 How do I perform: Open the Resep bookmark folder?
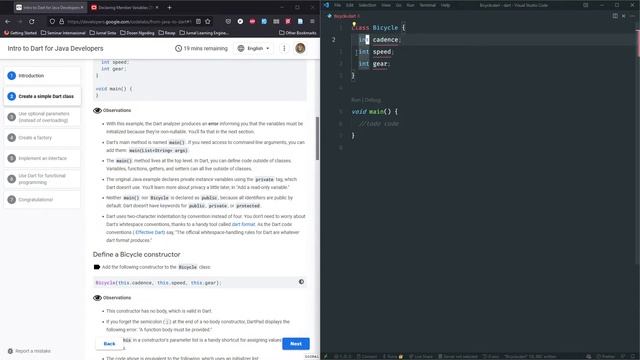click(167, 33)
